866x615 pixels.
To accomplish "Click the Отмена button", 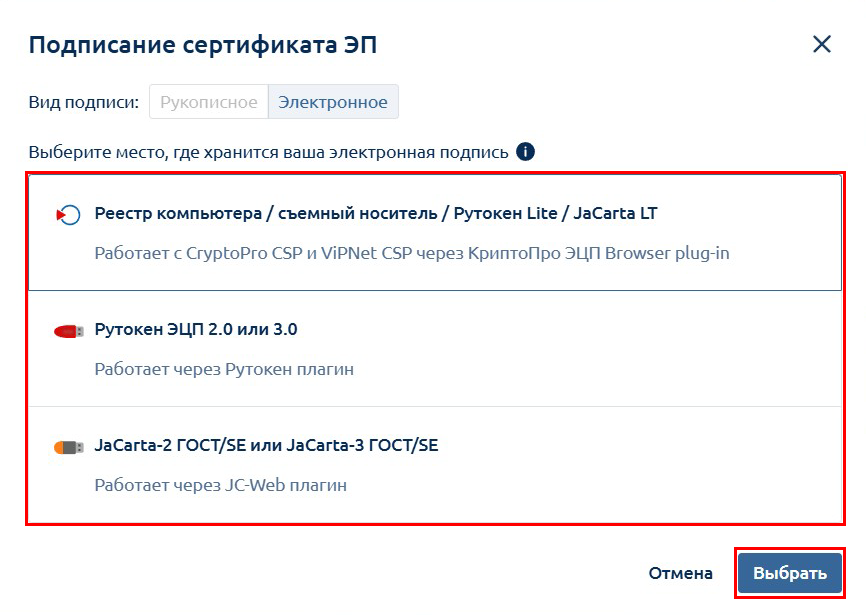I will coord(680,573).
